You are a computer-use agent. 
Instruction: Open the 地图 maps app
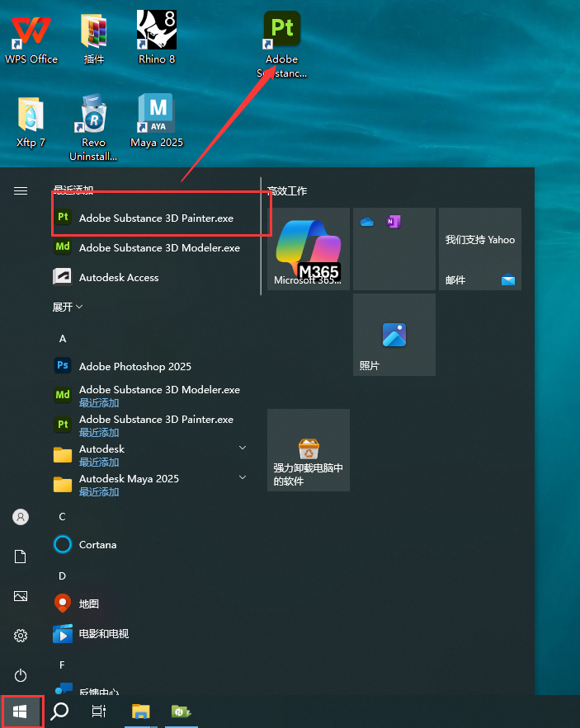pos(156,604)
